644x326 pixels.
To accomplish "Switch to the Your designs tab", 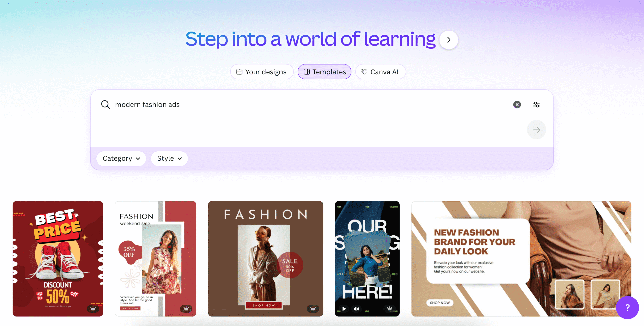I will pyautogui.click(x=262, y=72).
